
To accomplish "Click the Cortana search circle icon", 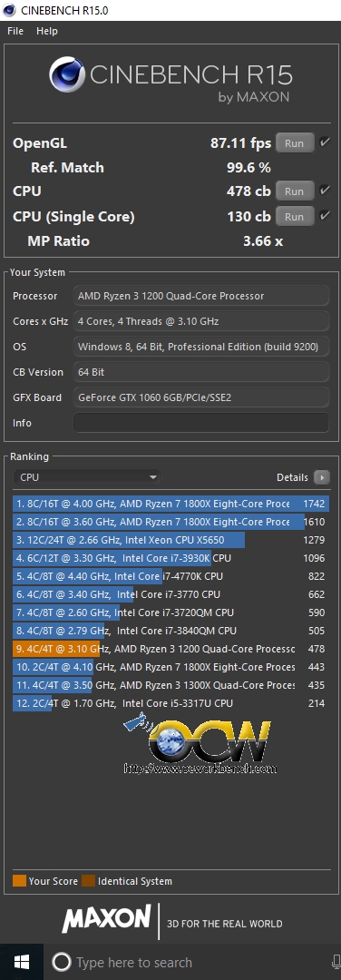I will point(61,963).
